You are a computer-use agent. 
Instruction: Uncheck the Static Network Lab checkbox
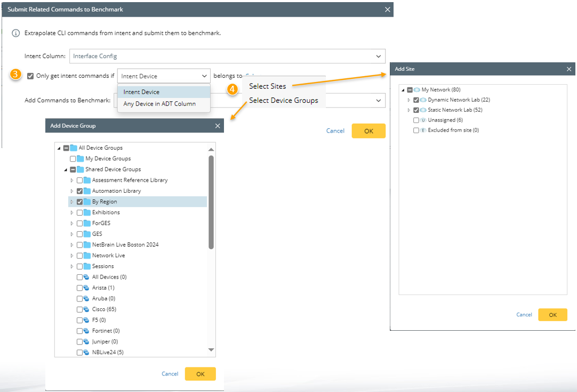pyautogui.click(x=416, y=110)
